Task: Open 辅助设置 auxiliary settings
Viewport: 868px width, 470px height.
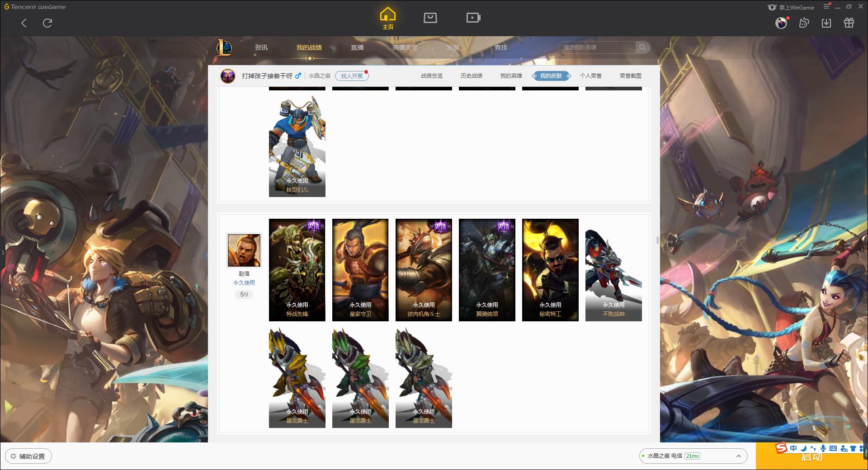Action: [28, 456]
